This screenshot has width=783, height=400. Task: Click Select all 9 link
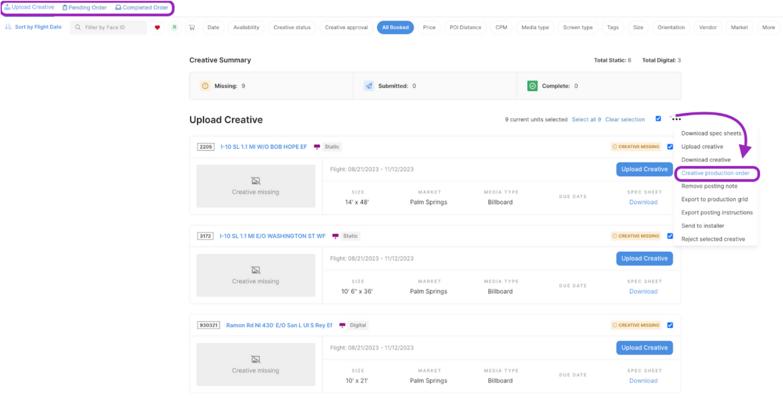coord(586,120)
